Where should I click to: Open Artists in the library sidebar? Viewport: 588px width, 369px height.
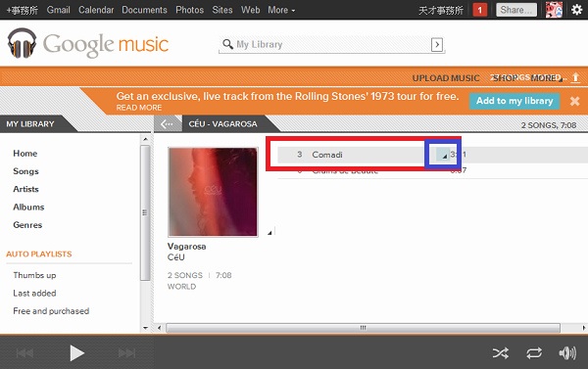click(x=25, y=189)
